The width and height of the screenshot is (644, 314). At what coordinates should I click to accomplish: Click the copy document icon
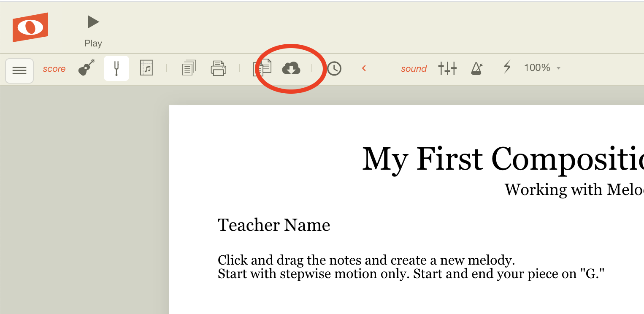pos(262,68)
